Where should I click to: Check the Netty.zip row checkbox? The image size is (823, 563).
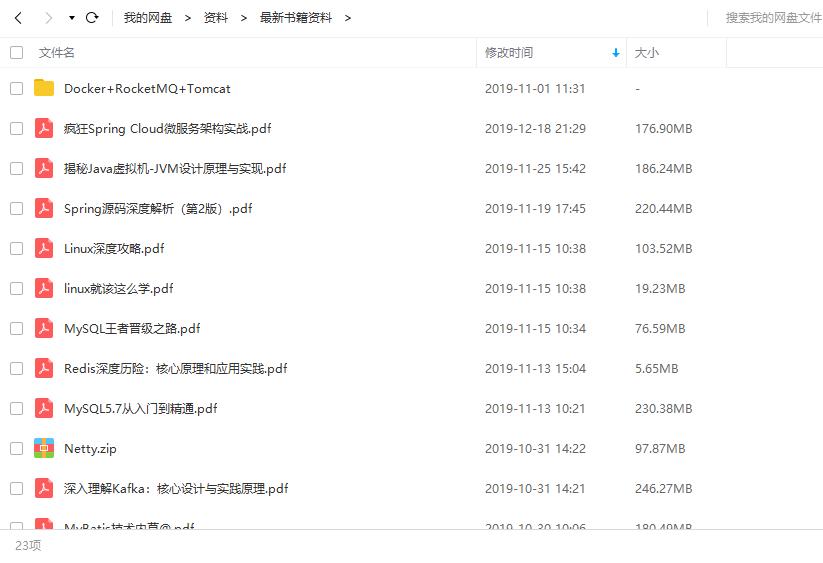[17, 449]
